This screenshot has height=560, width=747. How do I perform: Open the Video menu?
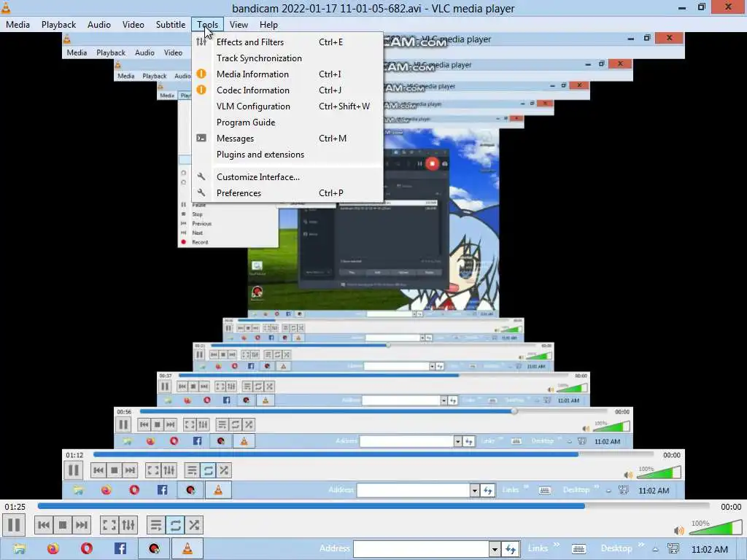click(133, 25)
